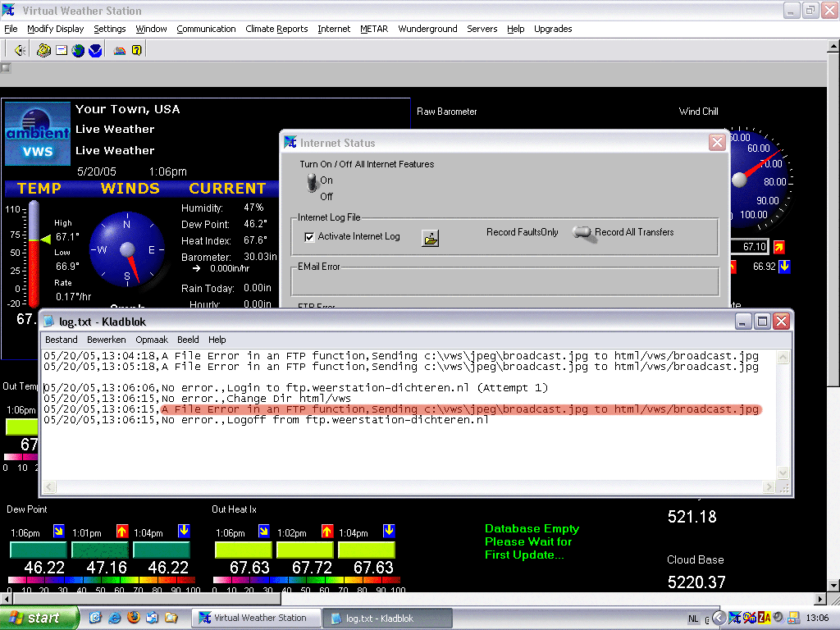Image resolution: width=840 pixels, height=630 pixels.
Task: Toggle the Activate Internet Log checkbox
Action: tap(309, 237)
